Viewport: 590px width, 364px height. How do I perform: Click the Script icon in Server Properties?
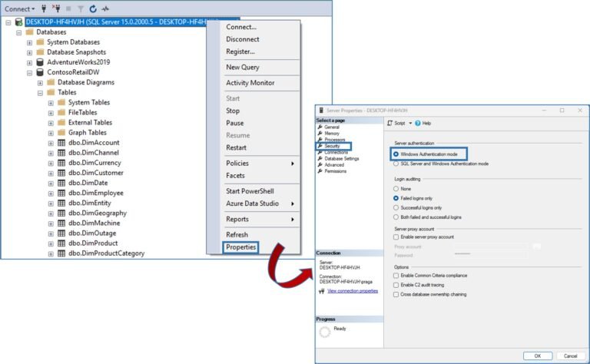coord(389,123)
